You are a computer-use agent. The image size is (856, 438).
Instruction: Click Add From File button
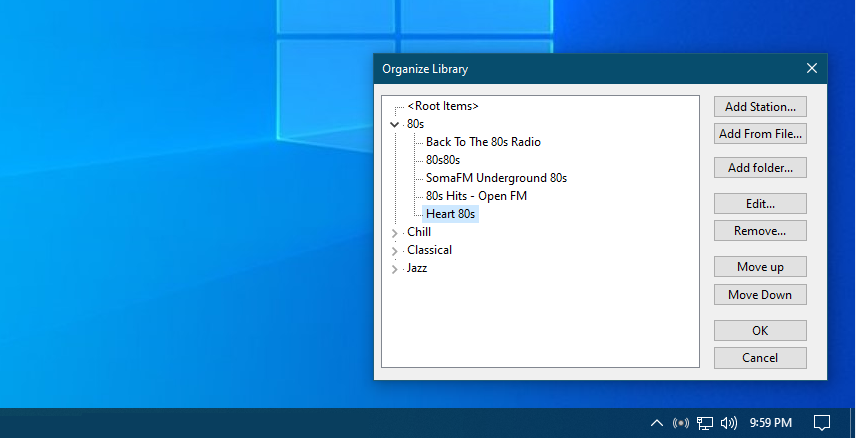pyautogui.click(x=760, y=134)
